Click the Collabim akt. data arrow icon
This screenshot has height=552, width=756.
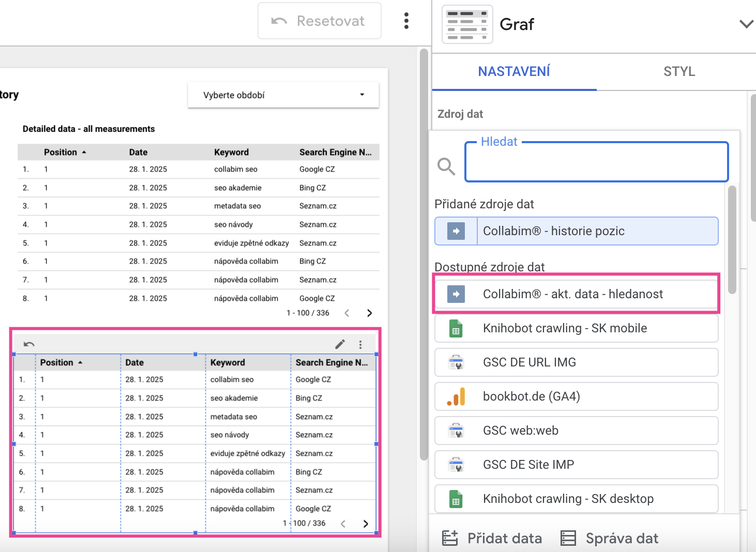coord(456,294)
